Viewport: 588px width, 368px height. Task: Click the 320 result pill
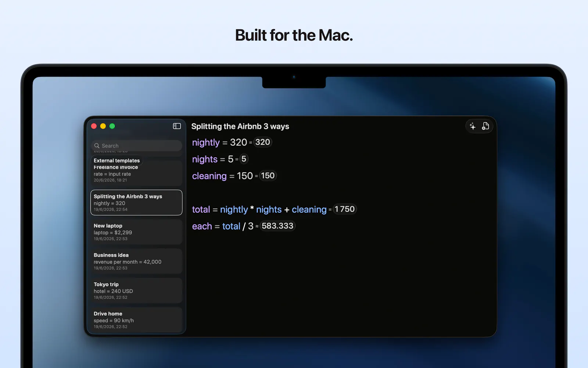point(262,142)
